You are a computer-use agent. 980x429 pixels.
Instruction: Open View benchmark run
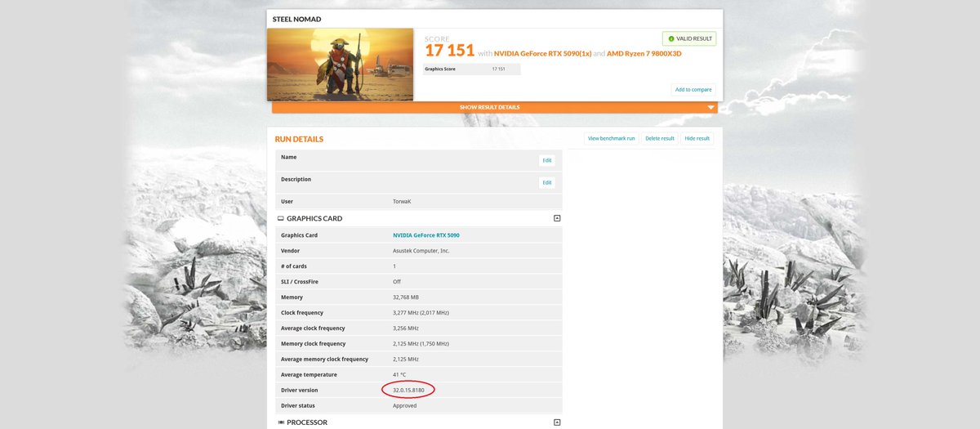tap(612, 138)
